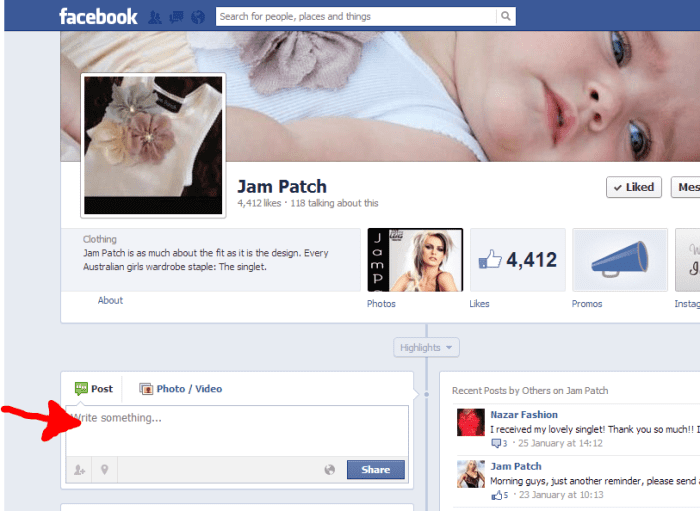
Task: Expand the Highlights dropdown
Action: tap(426, 347)
